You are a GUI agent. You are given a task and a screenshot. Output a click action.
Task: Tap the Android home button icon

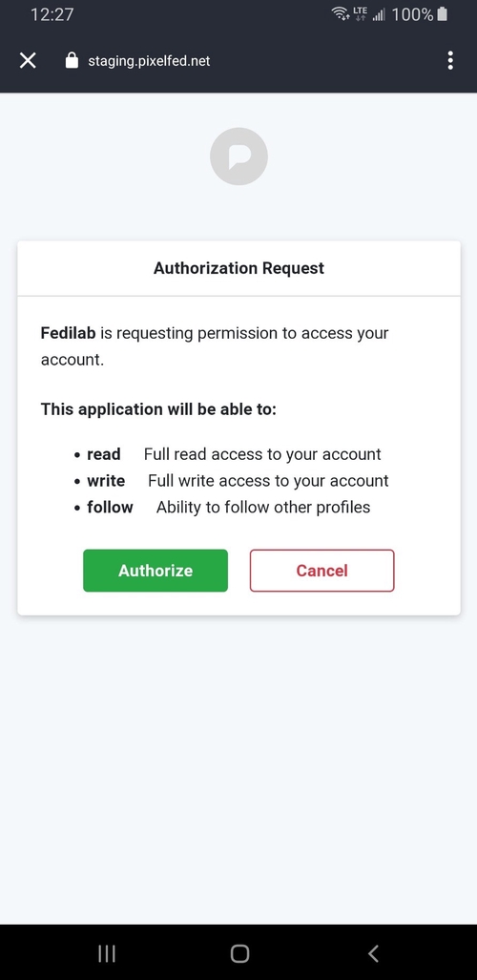[239, 953]
